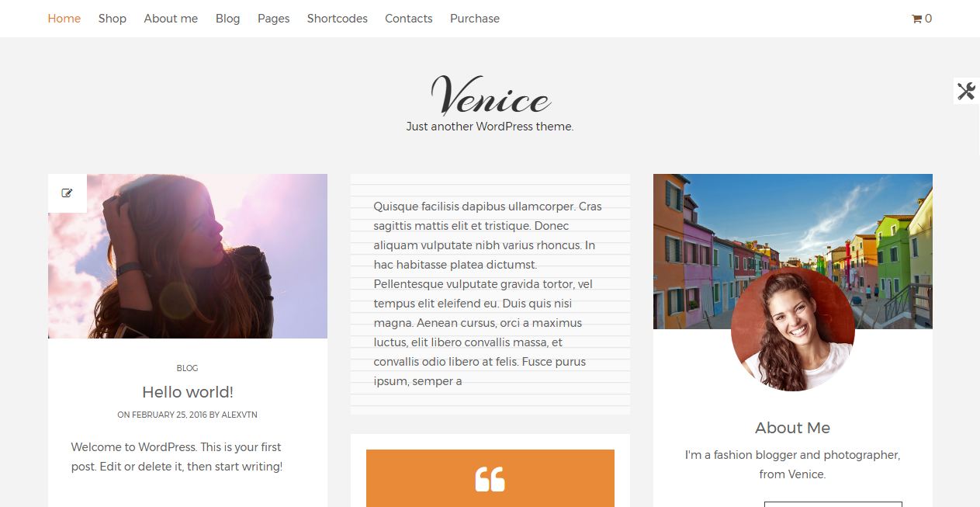Open the About me page

(x=171, y=19)
